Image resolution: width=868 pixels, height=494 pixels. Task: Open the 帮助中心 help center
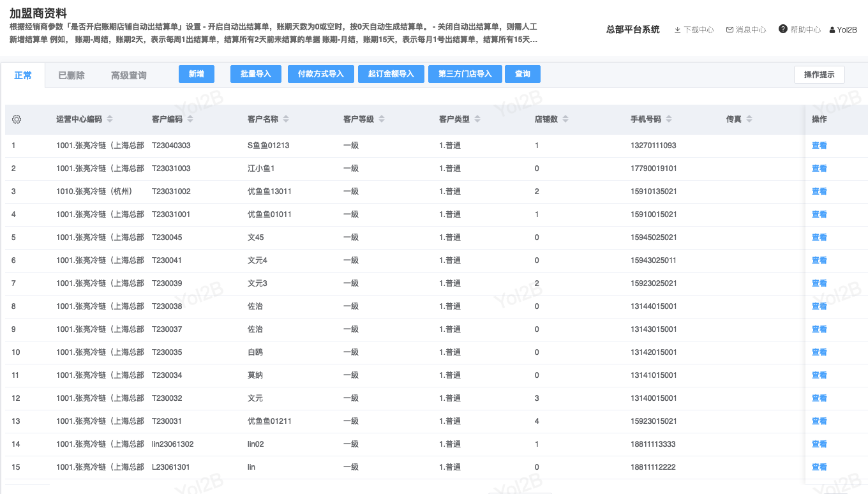pos(800,30)
